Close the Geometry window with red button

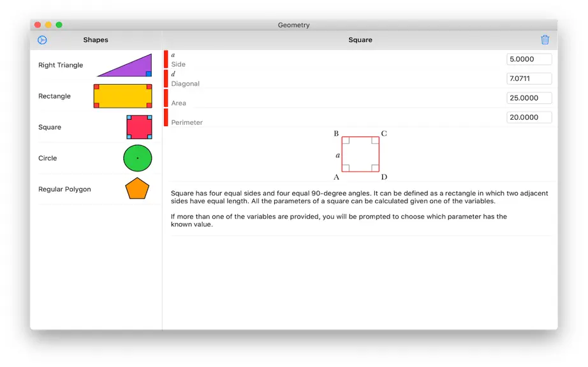click(x=38, y=25)
